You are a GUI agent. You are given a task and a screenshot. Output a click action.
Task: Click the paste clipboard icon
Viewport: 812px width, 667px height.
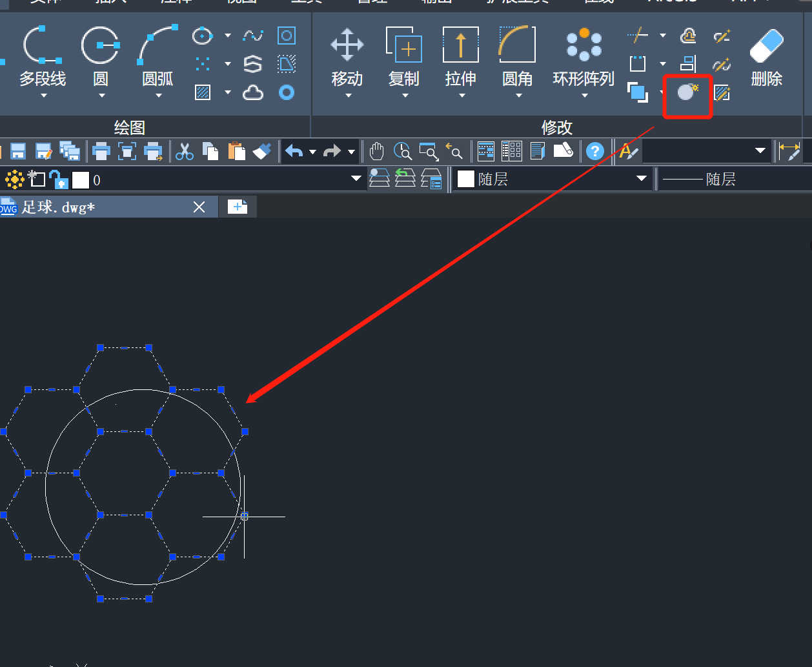point(237,152)
